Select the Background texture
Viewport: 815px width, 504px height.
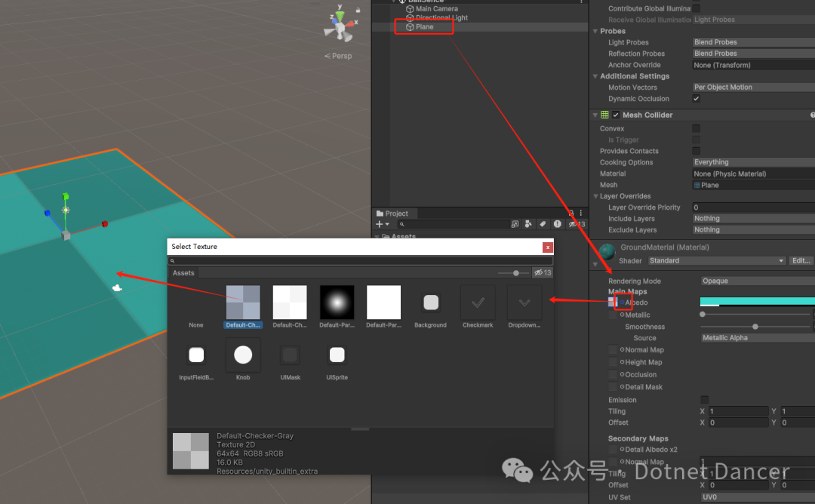coord(430,306)
